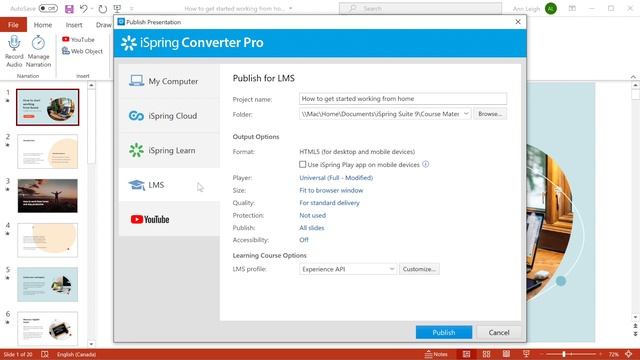Open the Home ribbon tab
Screen dimensions: 640x360
[43, 25]
